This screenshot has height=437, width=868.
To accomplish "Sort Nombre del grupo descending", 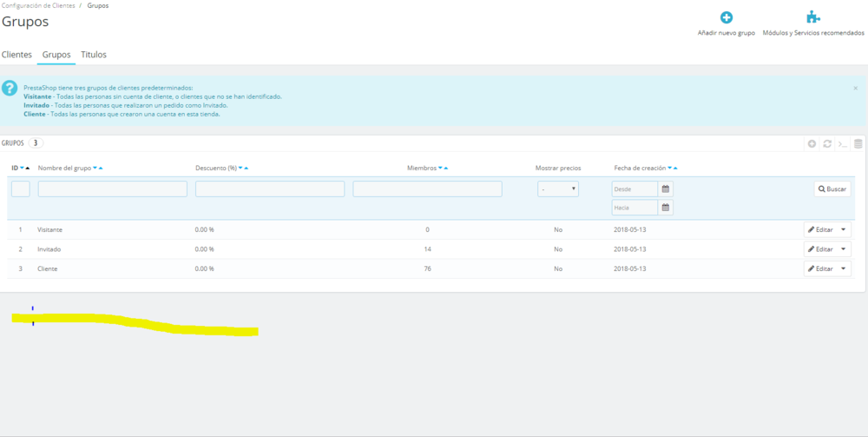I will pyautogui.click(x=95, y=168).
